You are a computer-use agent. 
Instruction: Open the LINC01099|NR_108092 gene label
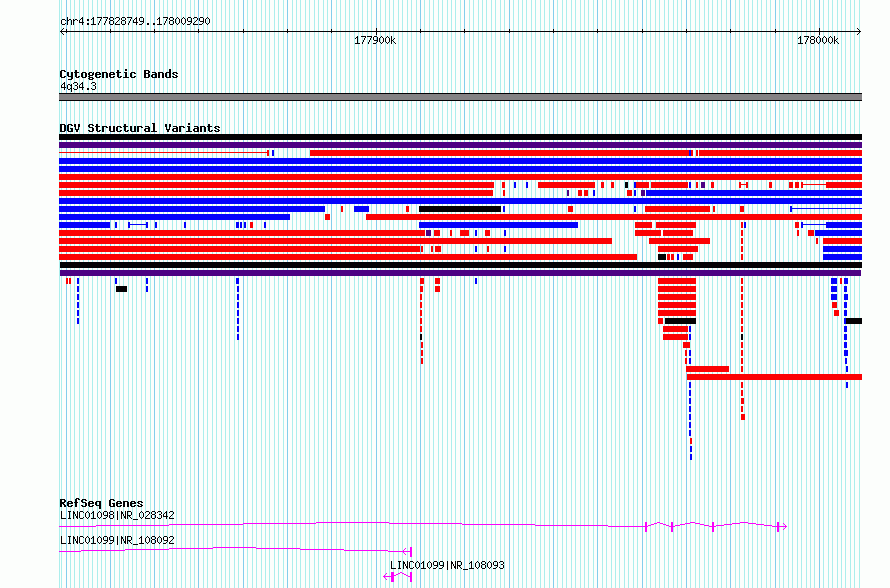[117, 540]
